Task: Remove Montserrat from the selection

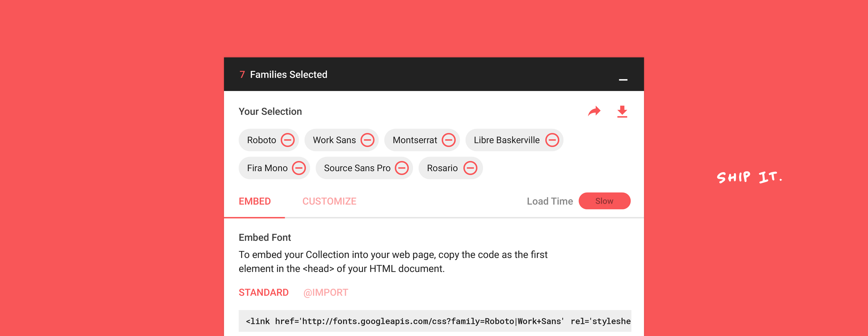Action: tap(449, 140)
